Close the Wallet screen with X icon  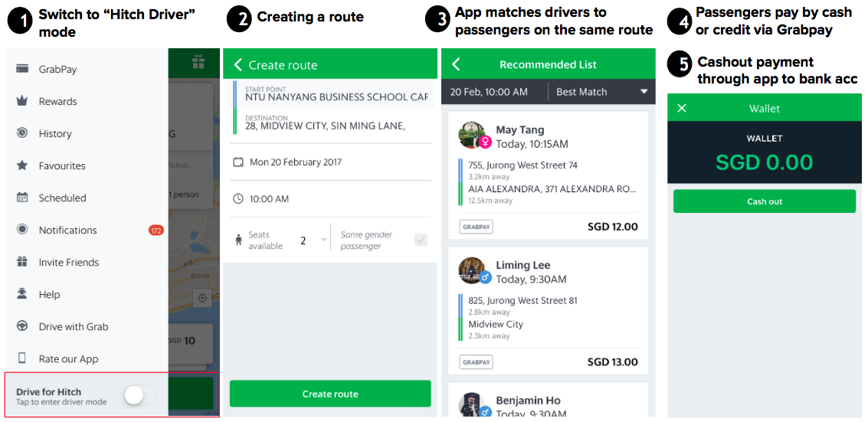coord(682,109)
